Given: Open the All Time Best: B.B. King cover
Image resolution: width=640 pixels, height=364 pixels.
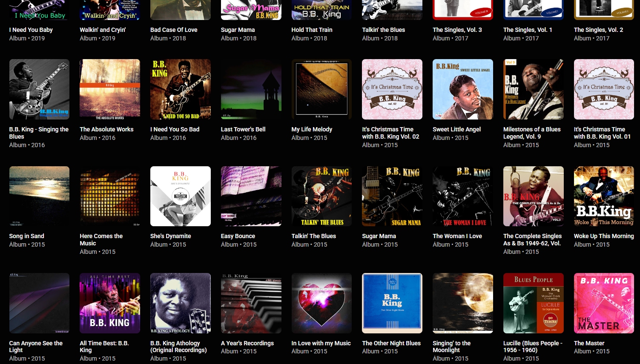Looking at the screenshot, I should tap(110, 303).
